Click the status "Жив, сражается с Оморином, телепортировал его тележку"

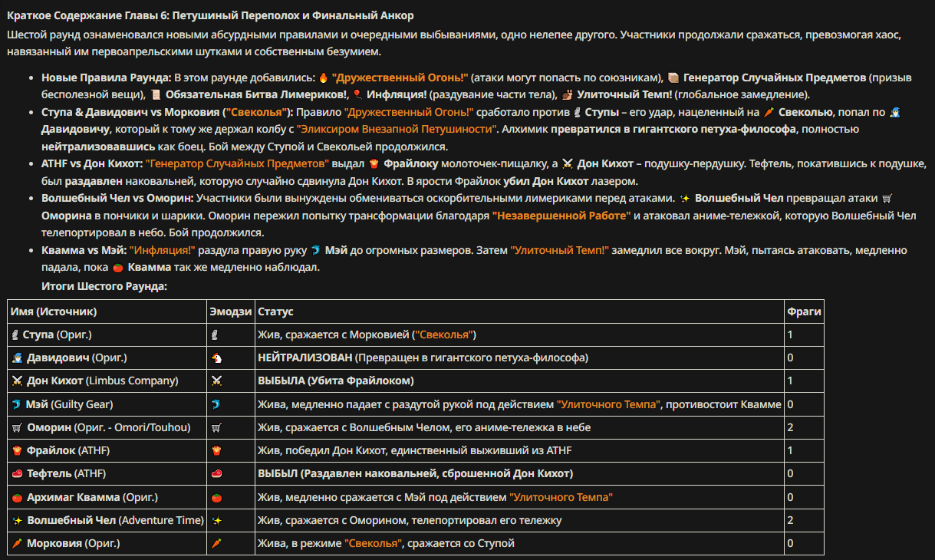pyautogui.click(x=410, y=520)
